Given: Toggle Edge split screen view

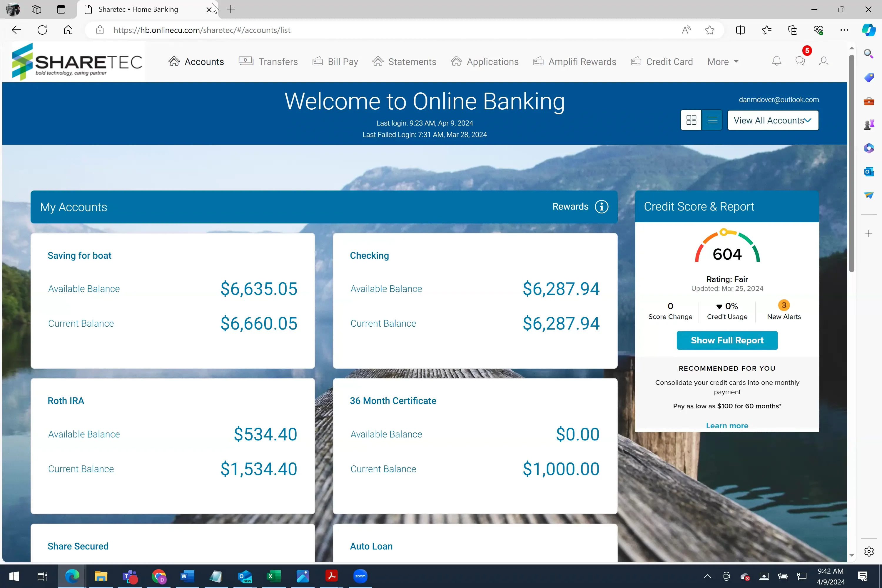Looking at the screenshot, I should coord(740,30).
